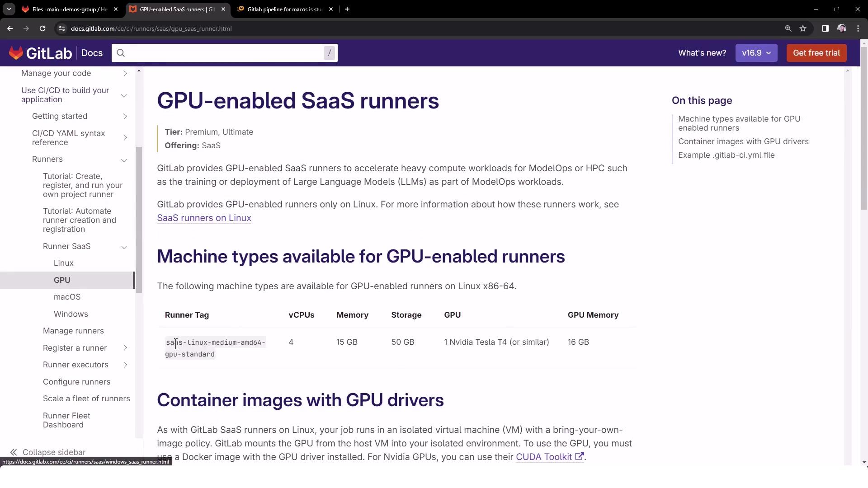Reload the page with the refresh icon
Image resolution: width=868 pixels, height=488 pixels.
pyautogui.click(x=42, y=28)
